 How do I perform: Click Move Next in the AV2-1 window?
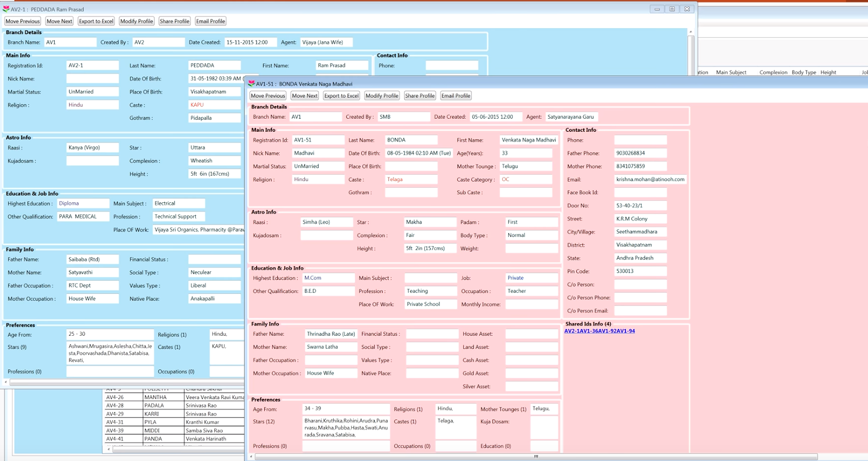click(x=59, y=21)
